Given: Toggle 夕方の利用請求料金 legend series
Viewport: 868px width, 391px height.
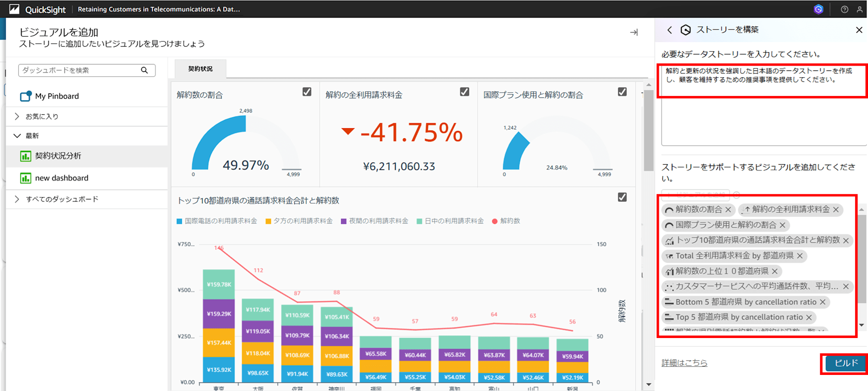Looking at the screenshot, I should pyautogui.click(x=299, y=221).
